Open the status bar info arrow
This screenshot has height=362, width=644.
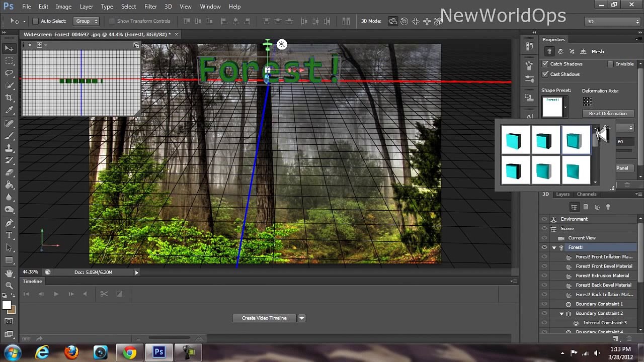point(136,273)
